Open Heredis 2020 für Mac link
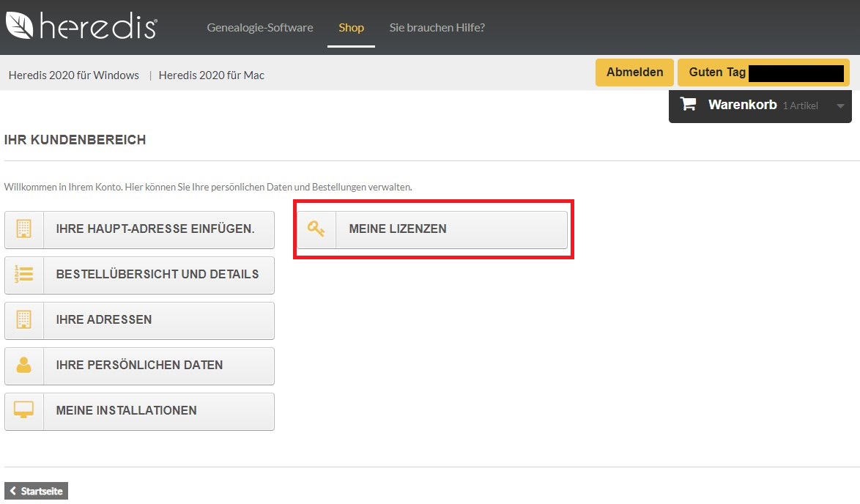This screenshot has height=504, width=860. pyautogui.click(x=211, y=75)
